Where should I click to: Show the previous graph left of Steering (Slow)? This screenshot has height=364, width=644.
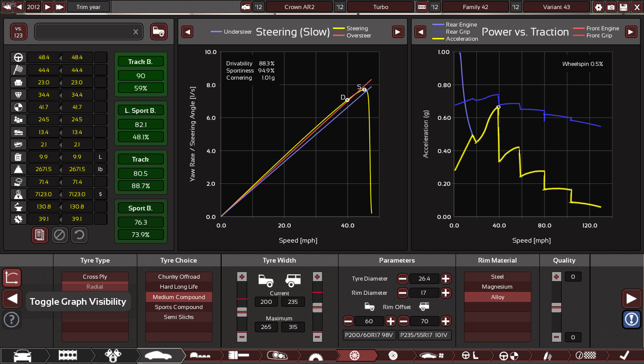[x=188, y=32]
